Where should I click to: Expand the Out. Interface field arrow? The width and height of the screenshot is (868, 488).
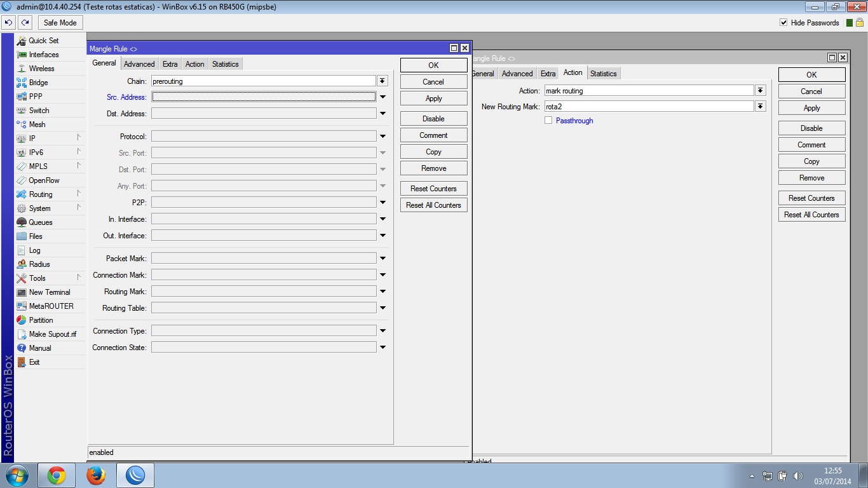point(383,236)
